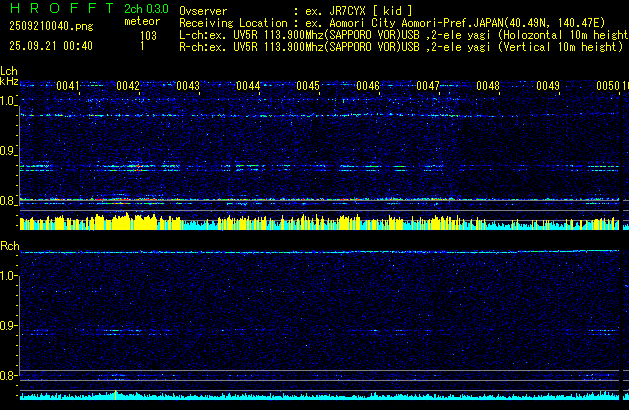
Task: Click the 0041 time marker
Action: point(68,87)
